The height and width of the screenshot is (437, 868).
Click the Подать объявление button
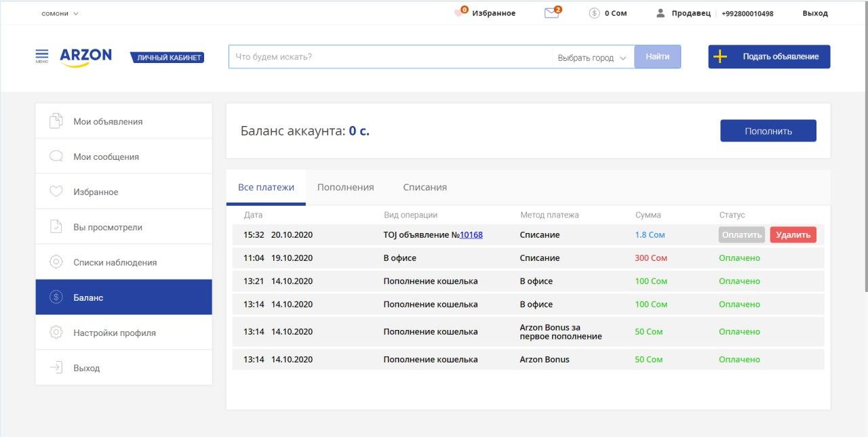click(769, 57)
